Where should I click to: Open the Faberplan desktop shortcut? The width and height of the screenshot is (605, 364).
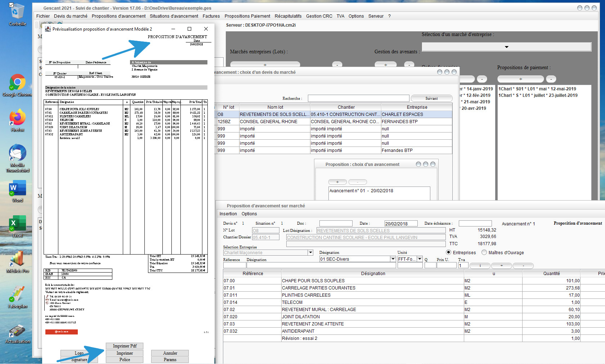coord(17,297)
